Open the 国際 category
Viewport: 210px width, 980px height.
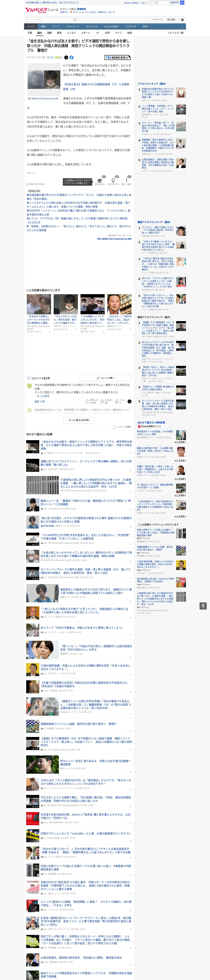pyautogui.click(x=49, y=33)
